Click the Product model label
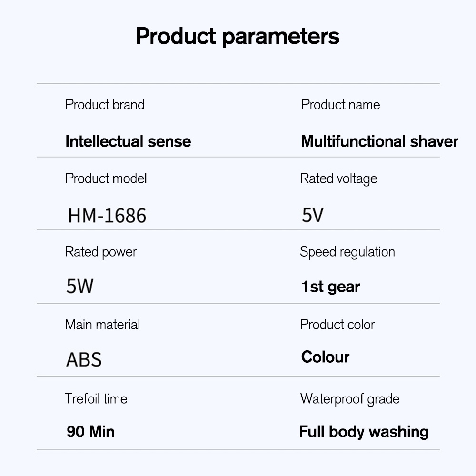Screen dimensions: 476x476 coord(106,178)
